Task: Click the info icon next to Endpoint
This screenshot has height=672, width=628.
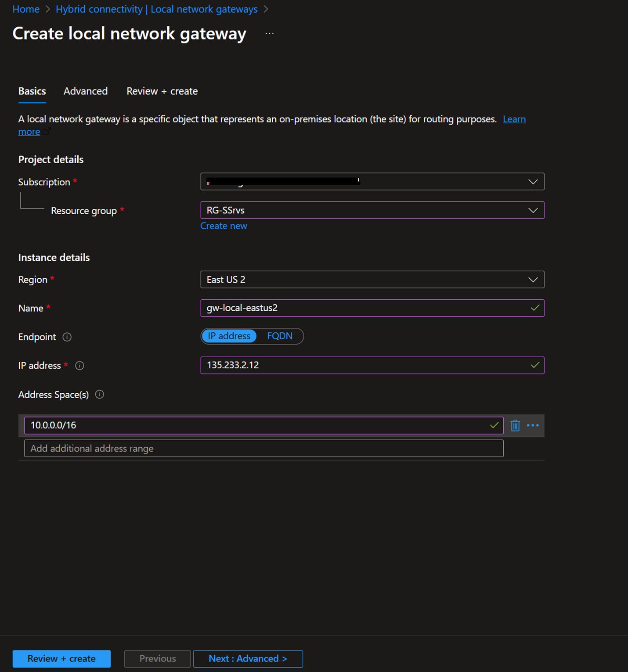Action: 67,337
